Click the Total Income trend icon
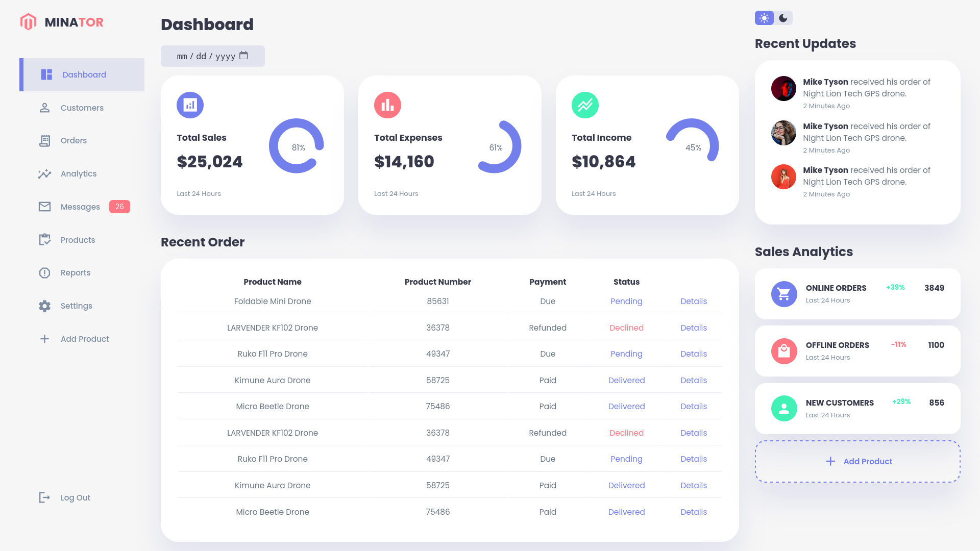This screenshot has width=980, height=551. click(x=585, y=105)
